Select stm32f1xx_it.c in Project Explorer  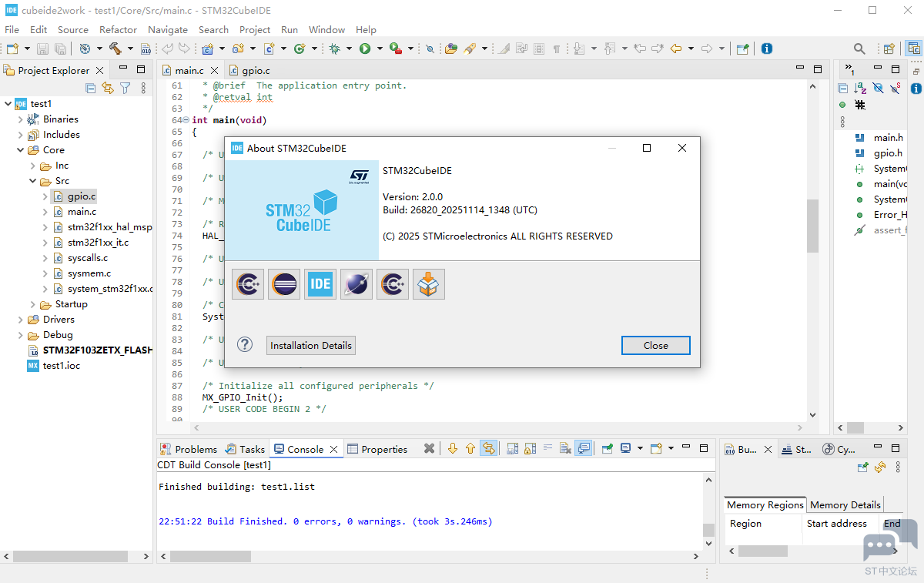98,243
